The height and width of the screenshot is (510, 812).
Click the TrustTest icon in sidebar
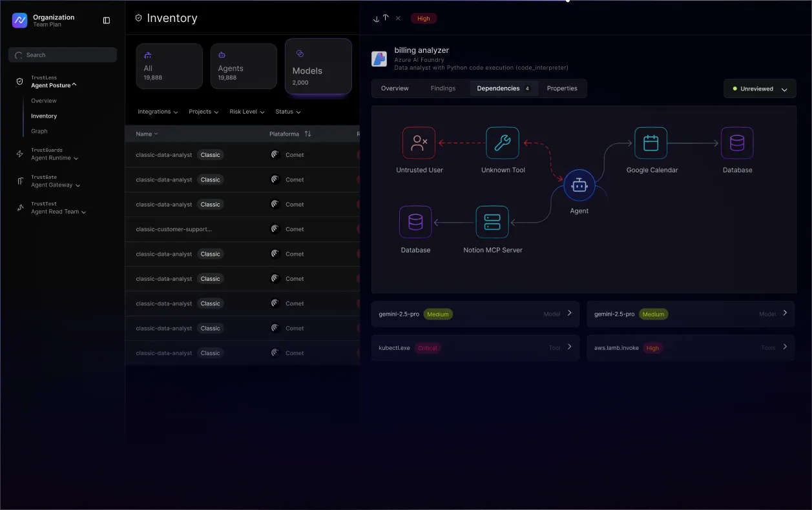click(x=20, y=208)
